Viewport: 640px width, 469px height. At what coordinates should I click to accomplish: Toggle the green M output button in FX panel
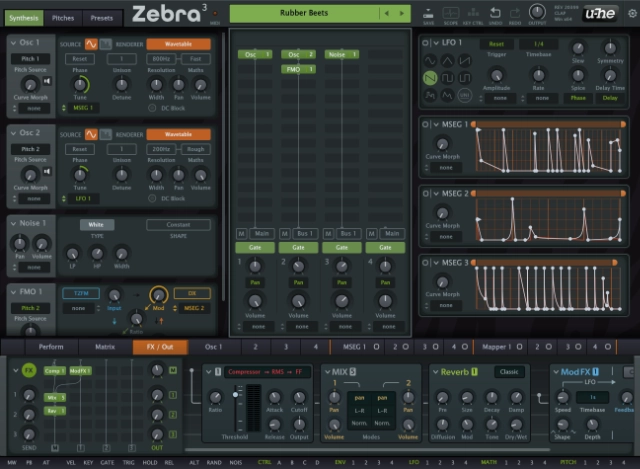173,370
